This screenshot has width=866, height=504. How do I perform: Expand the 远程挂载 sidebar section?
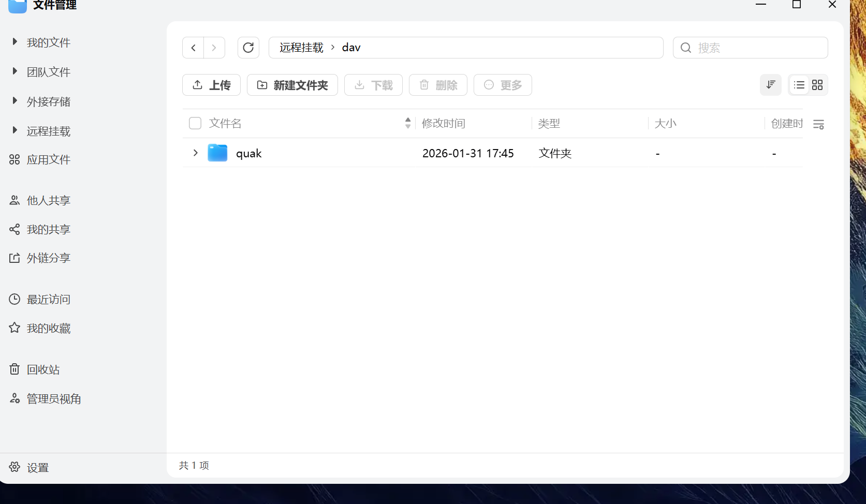pos(14,130)
